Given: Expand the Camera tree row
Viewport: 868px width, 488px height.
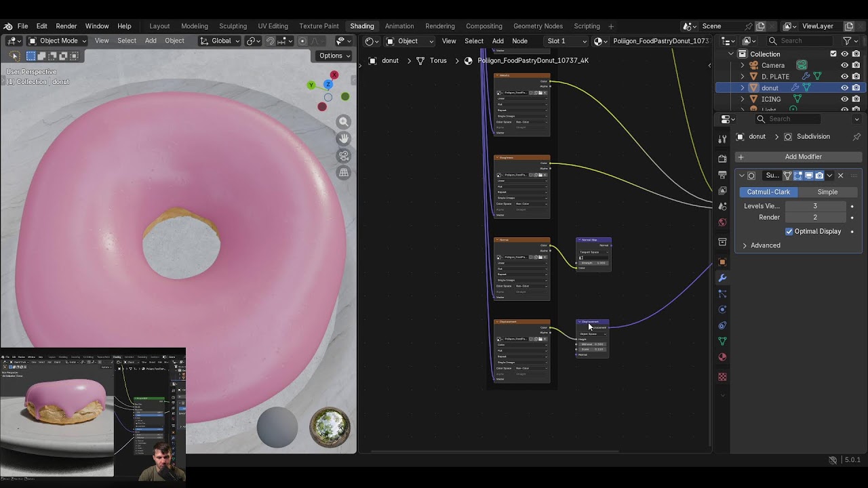Looking at the screenshot, I should click(743, 65).
